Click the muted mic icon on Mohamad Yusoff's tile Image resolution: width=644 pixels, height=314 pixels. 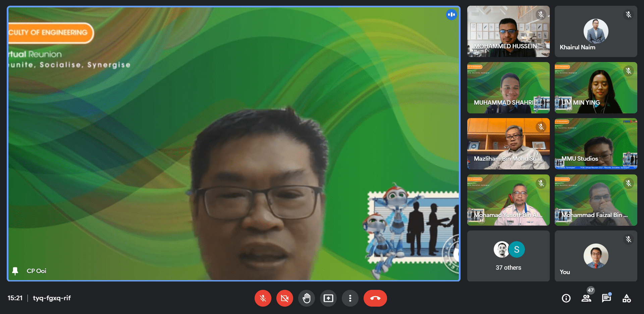point(541,184)
